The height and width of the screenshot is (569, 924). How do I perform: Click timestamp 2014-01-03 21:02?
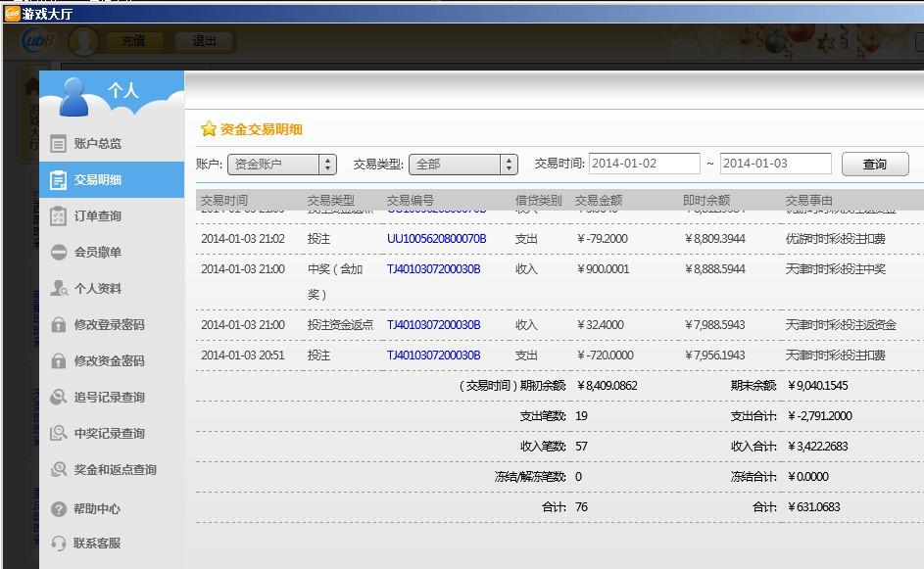243,239
